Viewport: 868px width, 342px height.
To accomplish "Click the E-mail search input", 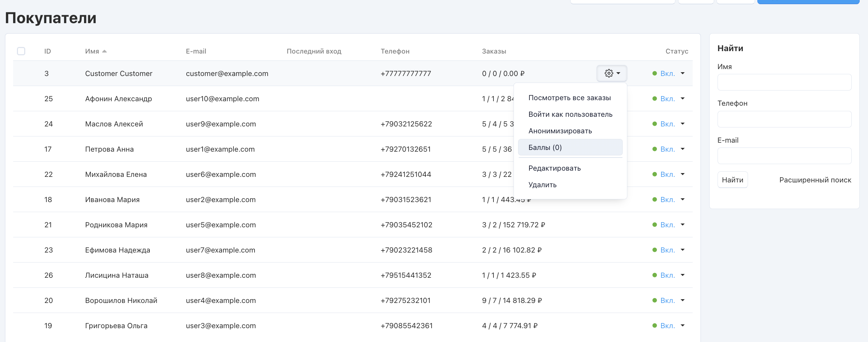I will tap(784, 156).
